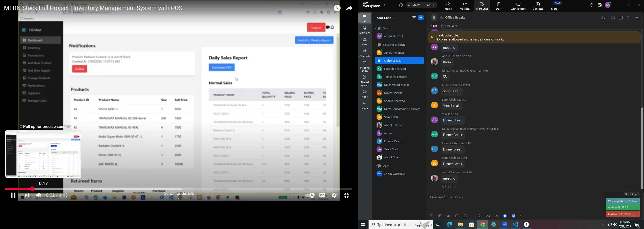Open the Whiteboards tab
Viewport: 644px width, 229px height.
tap(518, 6)
